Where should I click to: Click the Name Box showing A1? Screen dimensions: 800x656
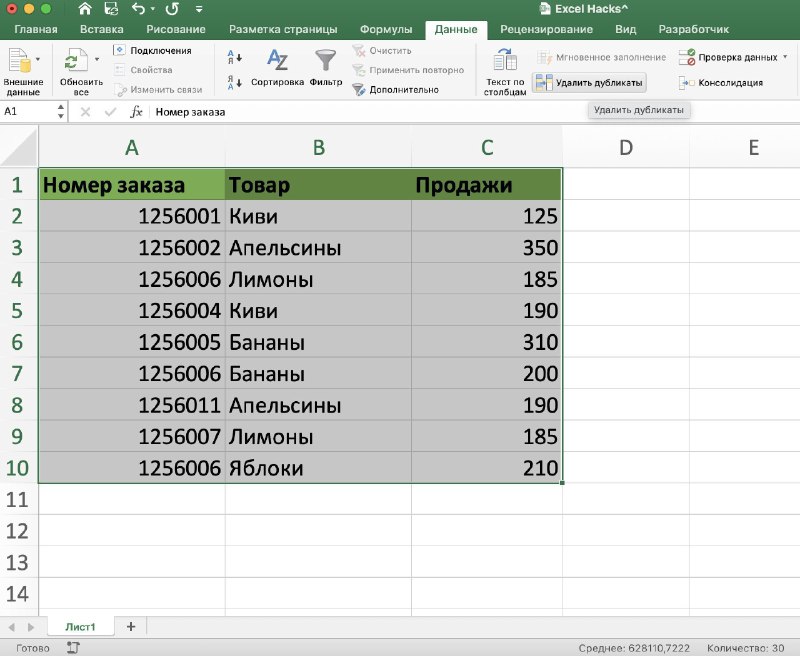click(28, 111)
